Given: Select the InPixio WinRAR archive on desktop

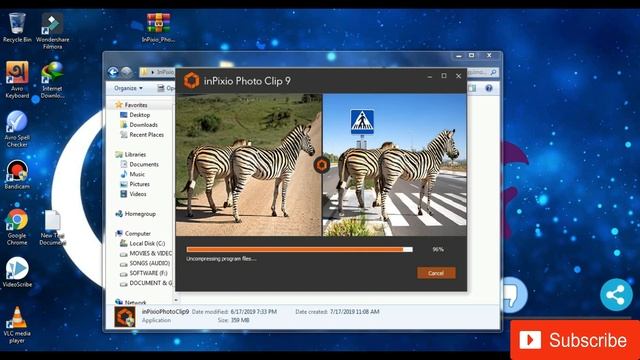Looking at the screenshot, I should point(158,28).
